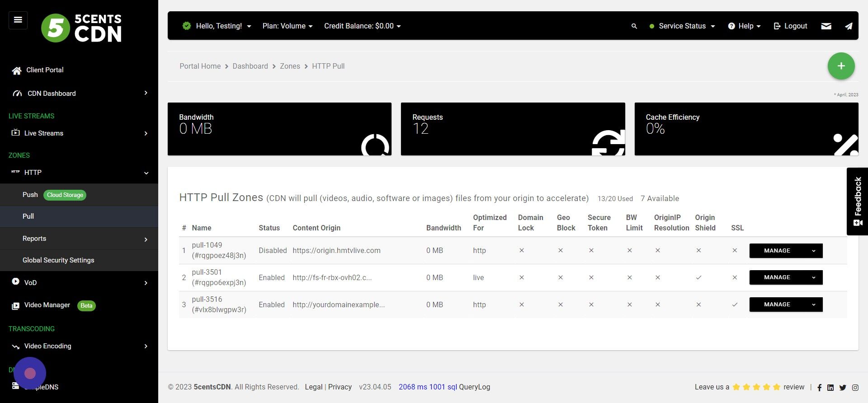Click the purple floating chat bubble
Screen dimensions: 868x403
coord(30,373)
